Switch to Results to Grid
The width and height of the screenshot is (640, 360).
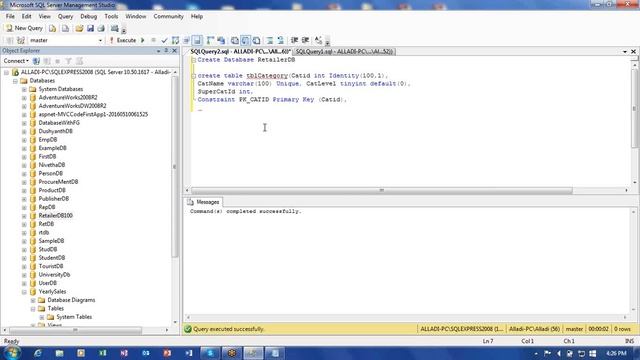point(245,40)
